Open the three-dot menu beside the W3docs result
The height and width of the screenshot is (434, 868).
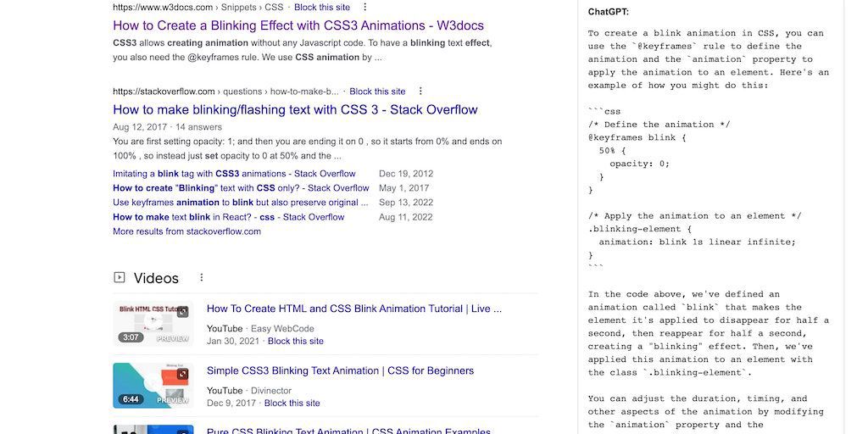pyautogui.click(x=365, y=7)
